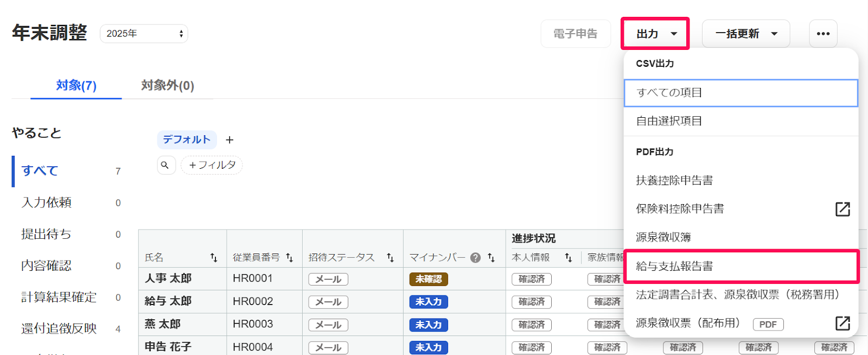868x355 pixels.
Task: Click the search magnifier icon
Action: (166, 165)
